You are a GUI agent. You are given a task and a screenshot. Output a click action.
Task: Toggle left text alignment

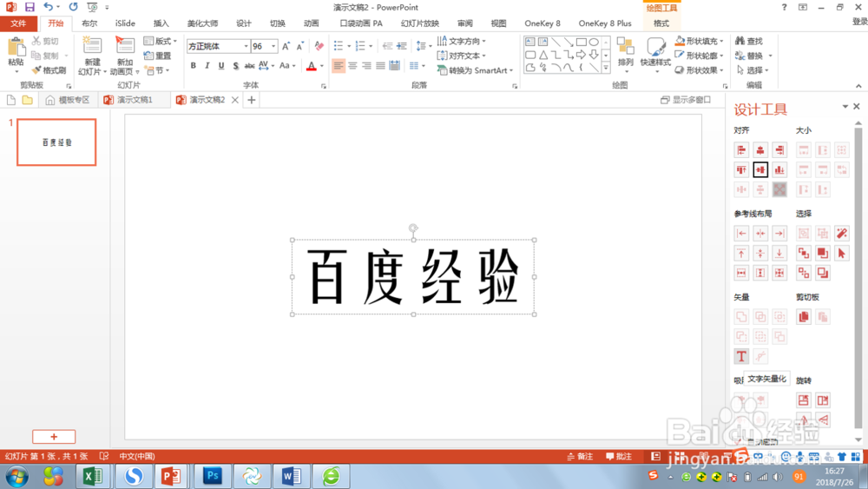[339, 66]
